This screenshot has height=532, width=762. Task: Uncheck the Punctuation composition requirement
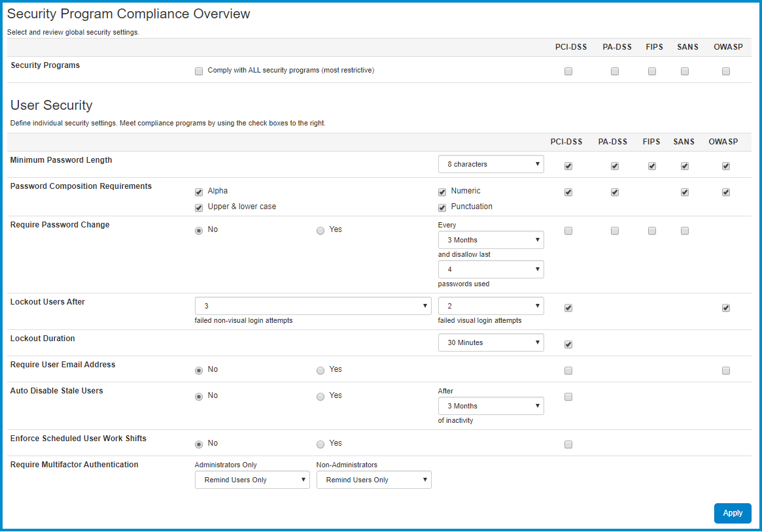click(442, 208)
